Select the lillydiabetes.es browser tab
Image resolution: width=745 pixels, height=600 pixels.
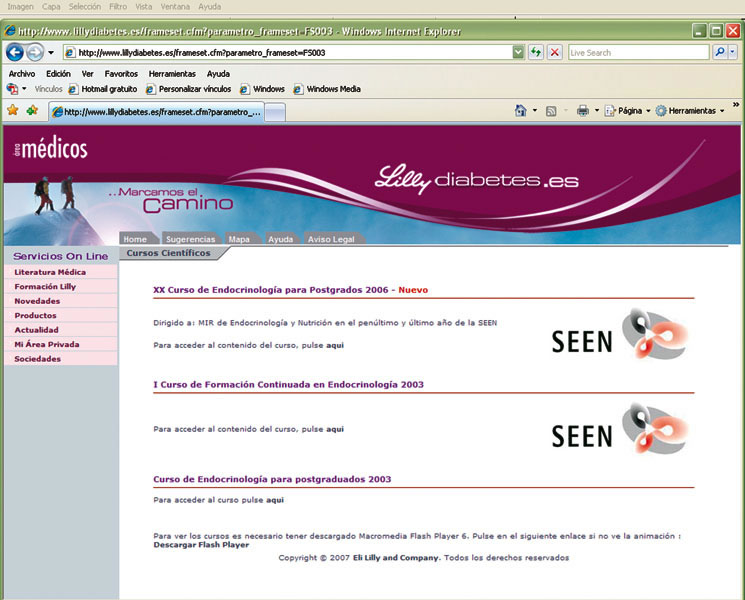pos(156,112)
